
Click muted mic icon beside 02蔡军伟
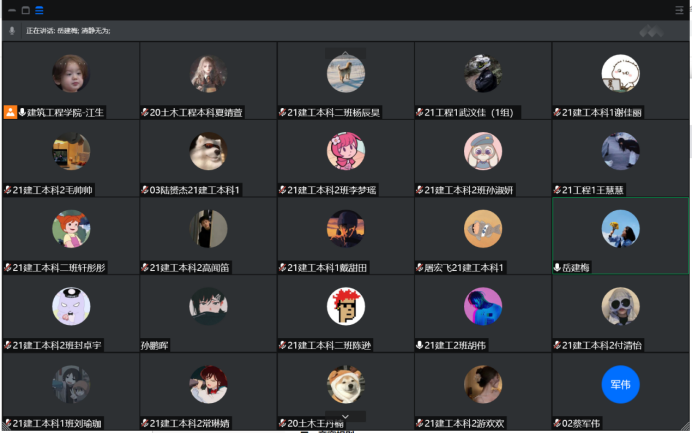557,423
